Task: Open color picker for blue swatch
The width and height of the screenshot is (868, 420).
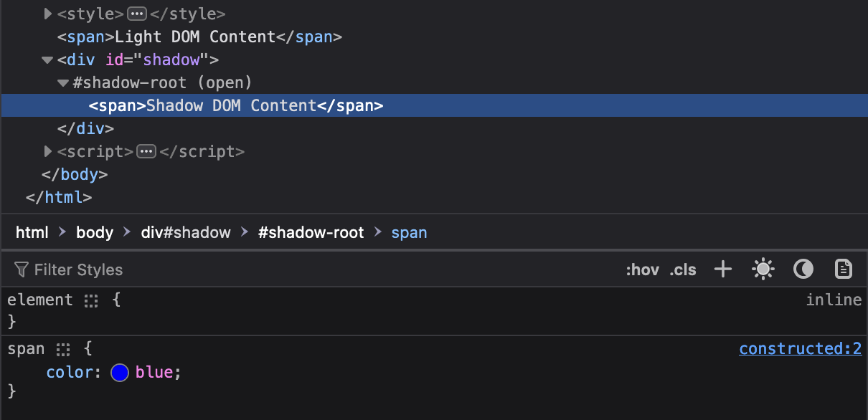Action: click(x=120, y=373)
